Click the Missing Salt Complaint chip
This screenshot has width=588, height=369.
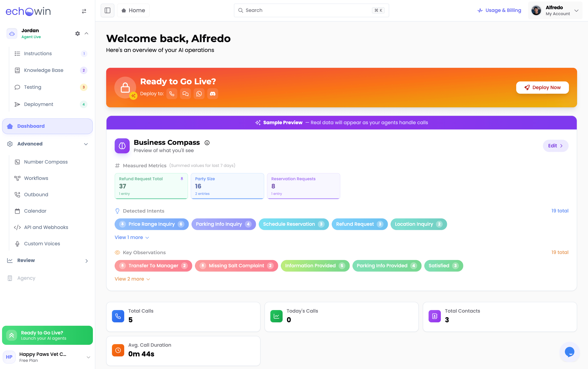[x=236, y=266]
